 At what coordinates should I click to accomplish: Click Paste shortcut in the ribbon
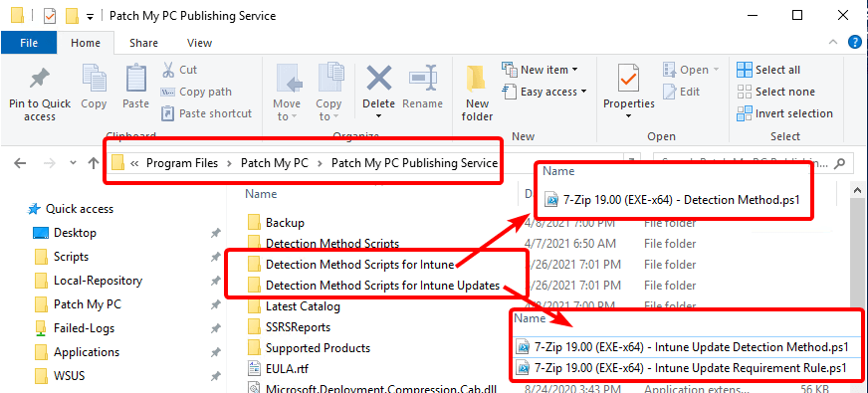(206, 113)
